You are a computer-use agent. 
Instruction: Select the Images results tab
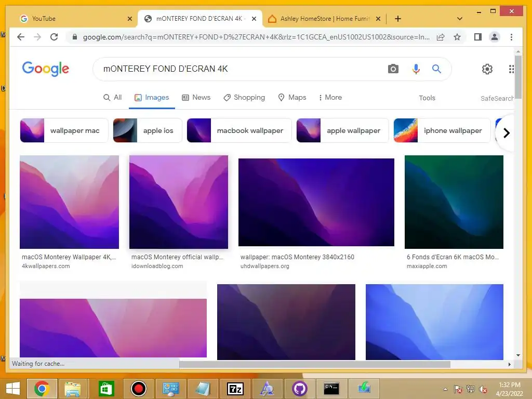tap(152, 97)
